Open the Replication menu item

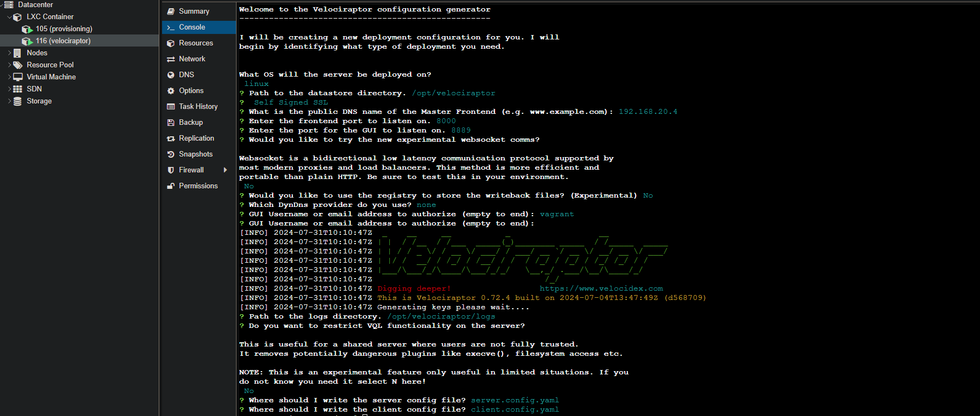(196, 138)
